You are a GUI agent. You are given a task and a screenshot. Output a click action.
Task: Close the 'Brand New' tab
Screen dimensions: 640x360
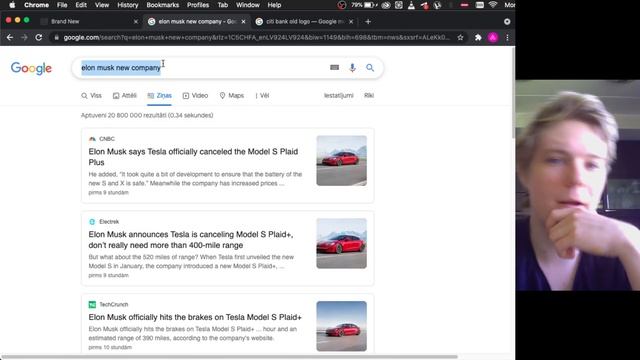(x=136, y=22)
